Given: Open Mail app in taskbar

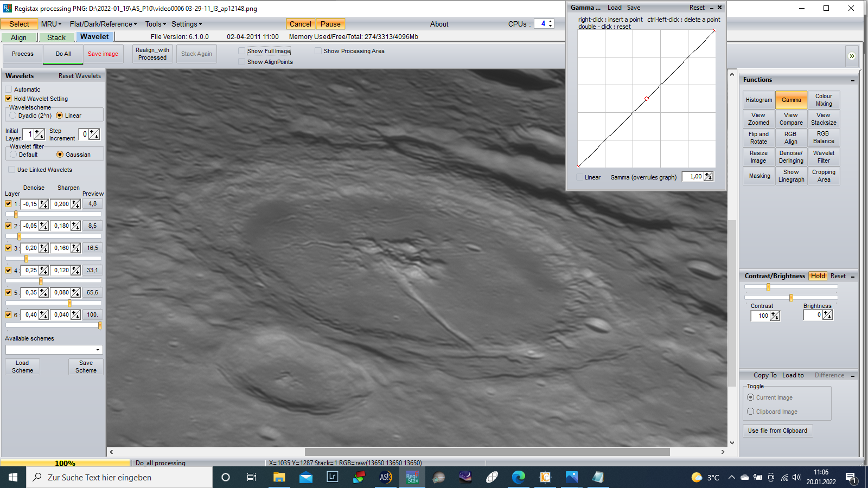Looking at the screenshot, I should tap(306, 477).
